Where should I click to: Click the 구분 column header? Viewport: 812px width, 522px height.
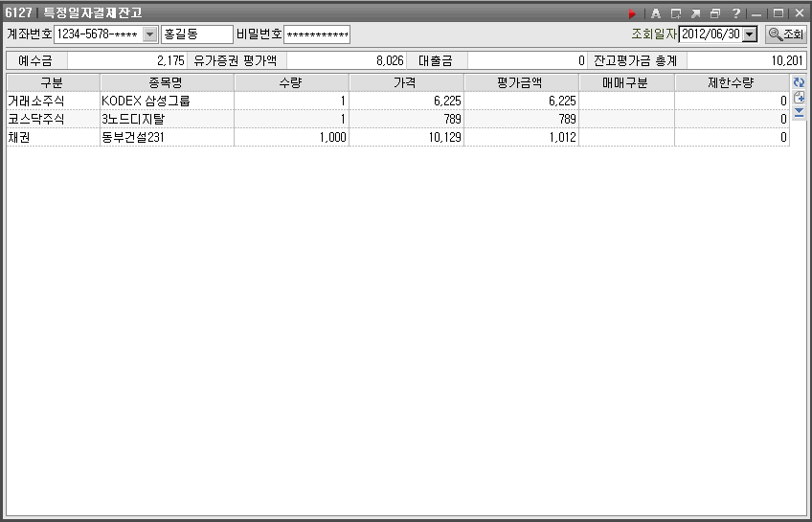point(52,83)
